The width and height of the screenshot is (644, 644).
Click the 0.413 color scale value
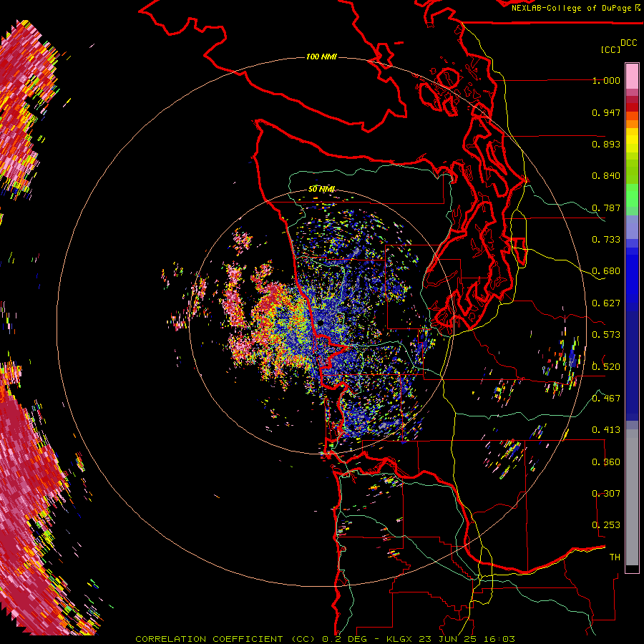point(606,430)
